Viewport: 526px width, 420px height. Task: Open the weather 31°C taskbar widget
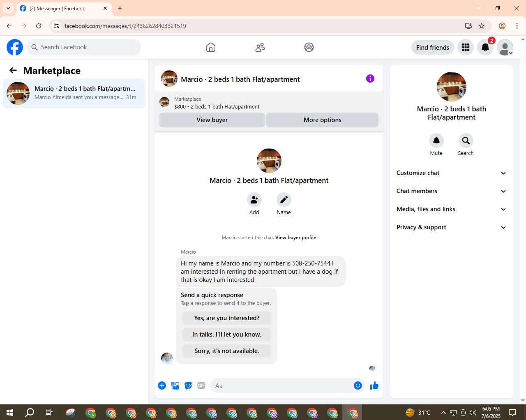pos(418,412)
